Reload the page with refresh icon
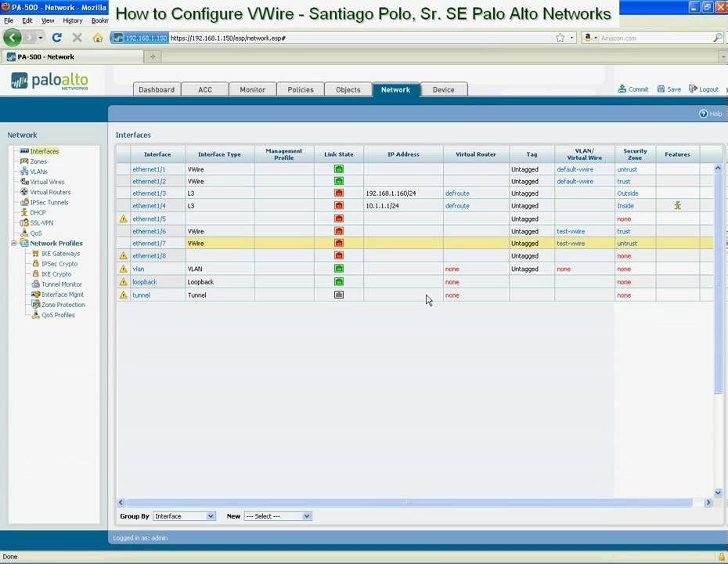Screen dimensions: 728x564 pyautogui.click(x=56, y=38)
